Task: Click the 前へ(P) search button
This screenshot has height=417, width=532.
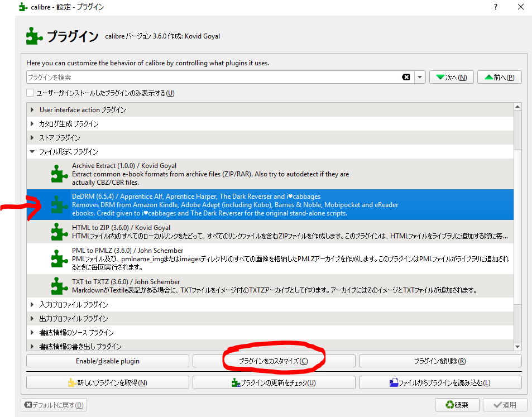Action: (500, 78)
